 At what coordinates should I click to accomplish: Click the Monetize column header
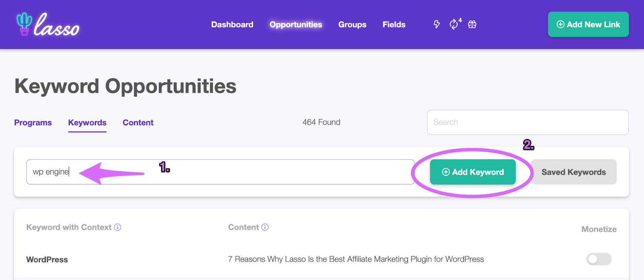(599, 229)
